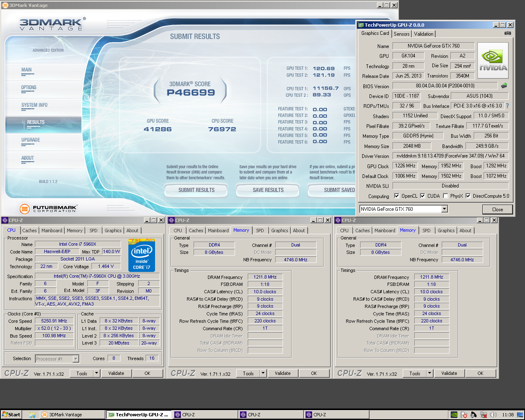Click the NVIDIA logo in GPU-Z
525x420 pixels.
pos(493,61)
